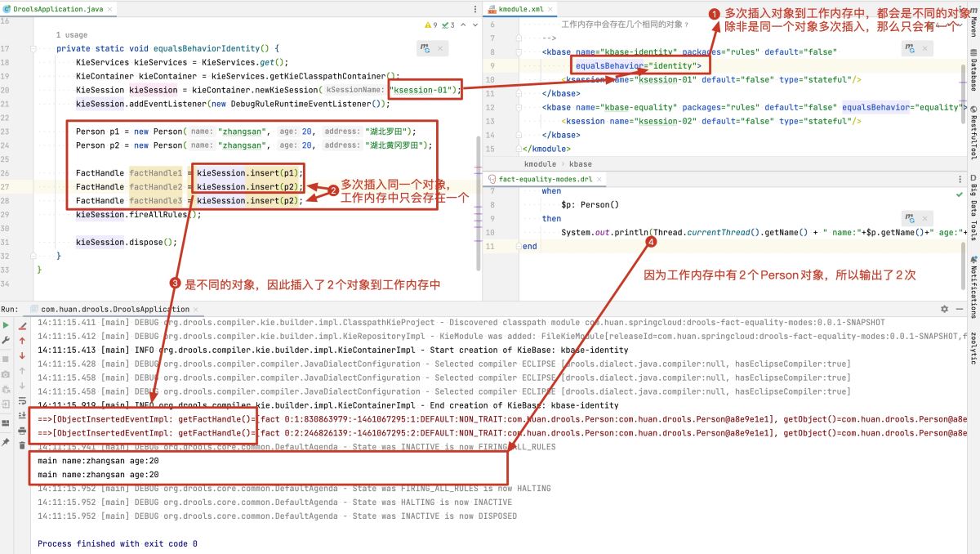Screen dimensions: 980x554
Task: Open the drl editor pane options menu
Action: (960, 178)
